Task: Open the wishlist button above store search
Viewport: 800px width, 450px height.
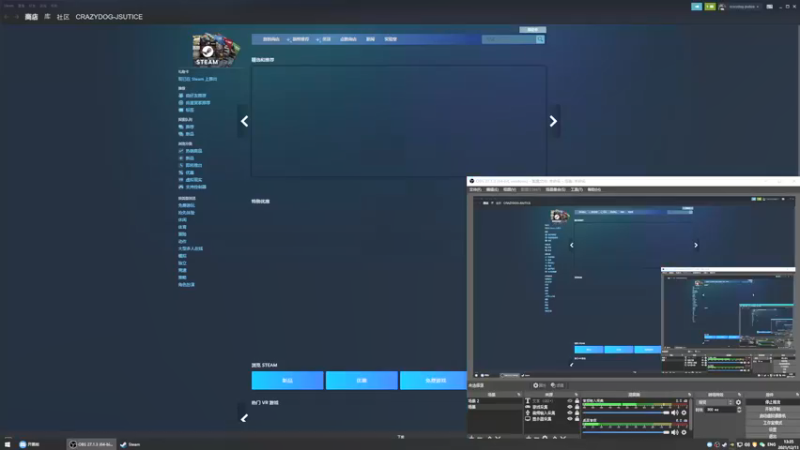Action: pyautogui.click(x=533, y=30)
